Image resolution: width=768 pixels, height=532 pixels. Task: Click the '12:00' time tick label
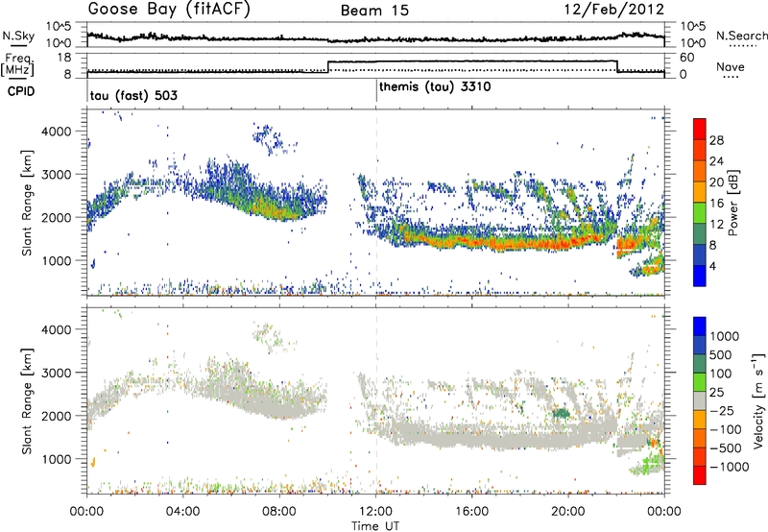tap(375, 512)
